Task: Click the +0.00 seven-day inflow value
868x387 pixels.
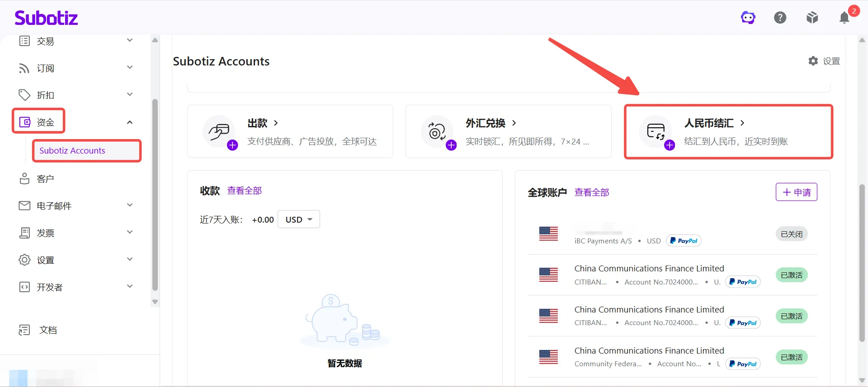Action: 263,220
